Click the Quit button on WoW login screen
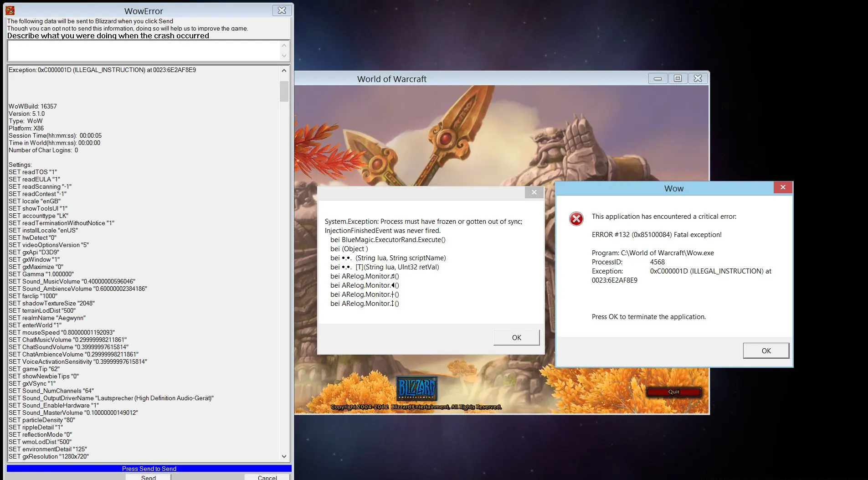Viewport: 868px width, 480px height. 673,392
